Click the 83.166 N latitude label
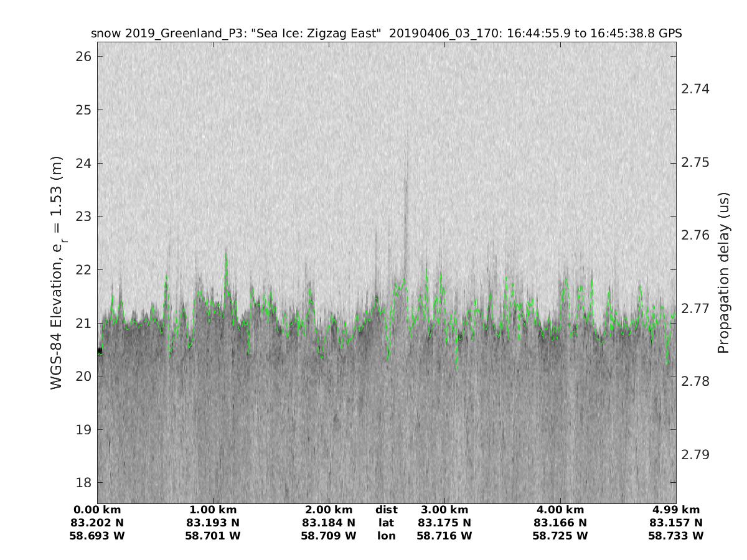Screen dimensions: 747x560 pos(560,523)
